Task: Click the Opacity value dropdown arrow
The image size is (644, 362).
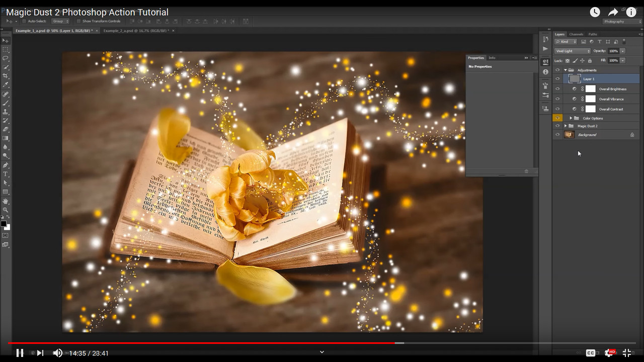Action: (x=622, y=51)
